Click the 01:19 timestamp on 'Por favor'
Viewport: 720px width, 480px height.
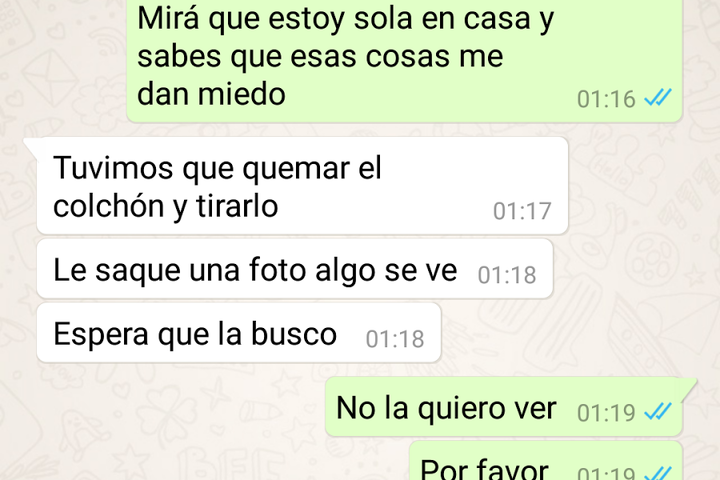pyautogui.click(x=606, y=473)
